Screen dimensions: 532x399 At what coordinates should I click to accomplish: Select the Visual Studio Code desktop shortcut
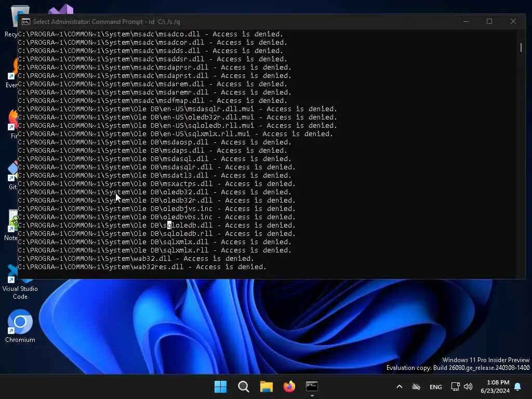20,282
